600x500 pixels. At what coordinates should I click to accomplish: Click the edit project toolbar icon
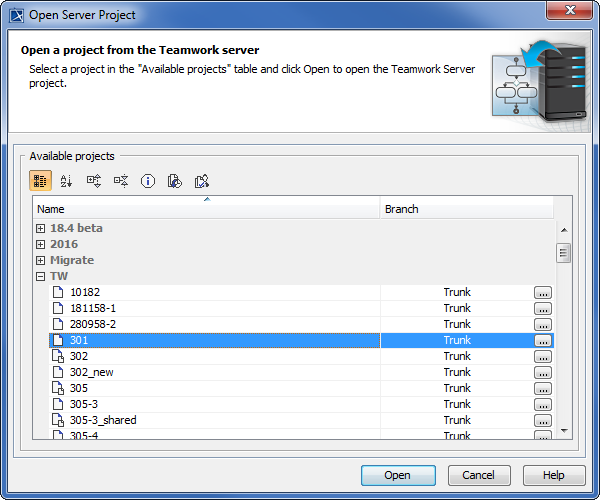(x=202, y=181)
